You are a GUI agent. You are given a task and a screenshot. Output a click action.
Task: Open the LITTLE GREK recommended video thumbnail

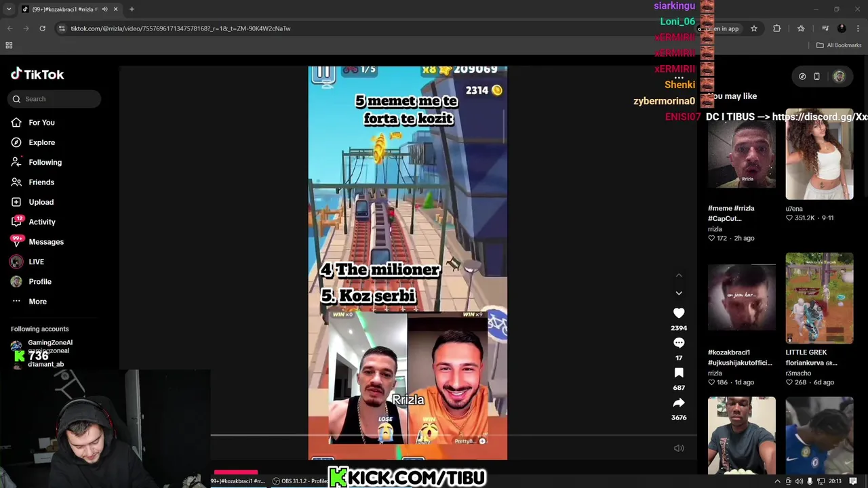click(819, 298)
